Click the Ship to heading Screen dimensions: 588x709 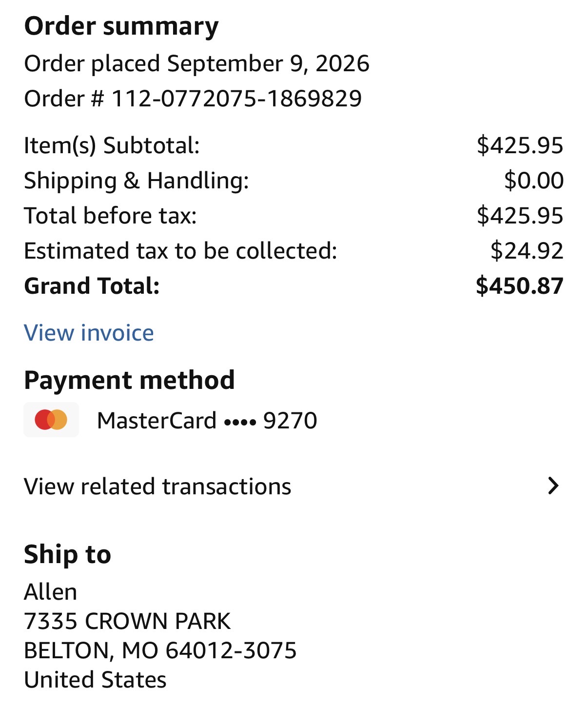coord(67,555)
